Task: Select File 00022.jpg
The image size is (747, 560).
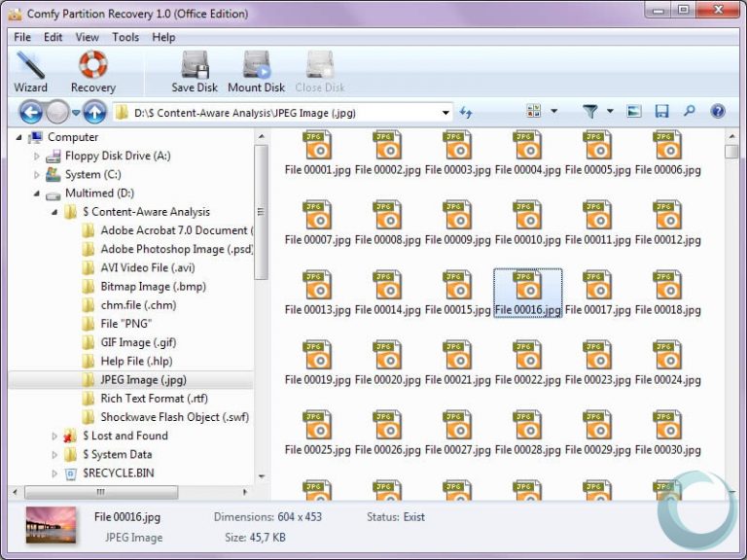Action: (x=527, y=363)
